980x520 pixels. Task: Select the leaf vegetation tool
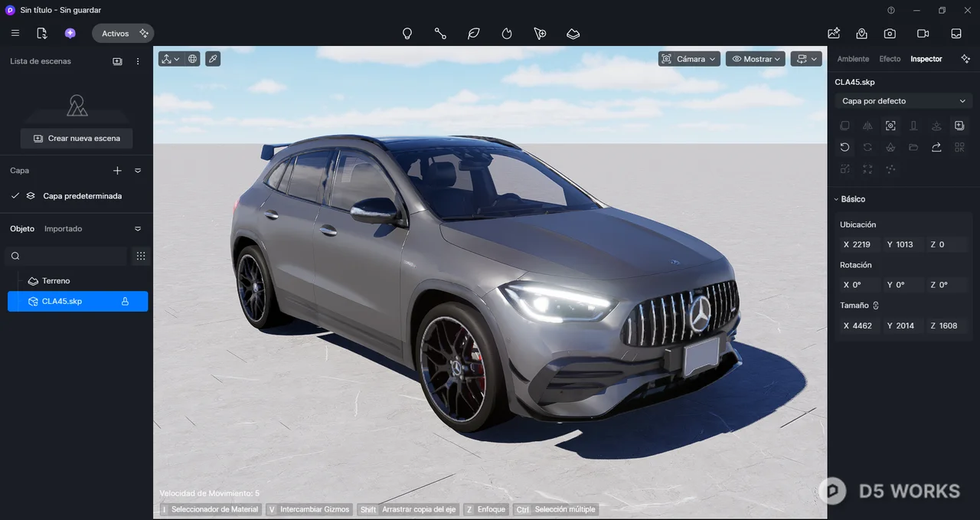click(474, 34)
